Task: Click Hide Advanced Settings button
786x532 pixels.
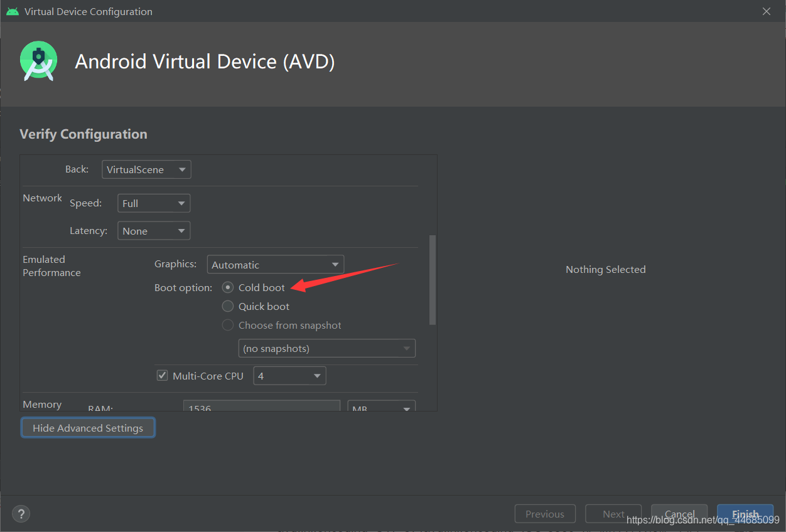Action: (x=88, y=428)
